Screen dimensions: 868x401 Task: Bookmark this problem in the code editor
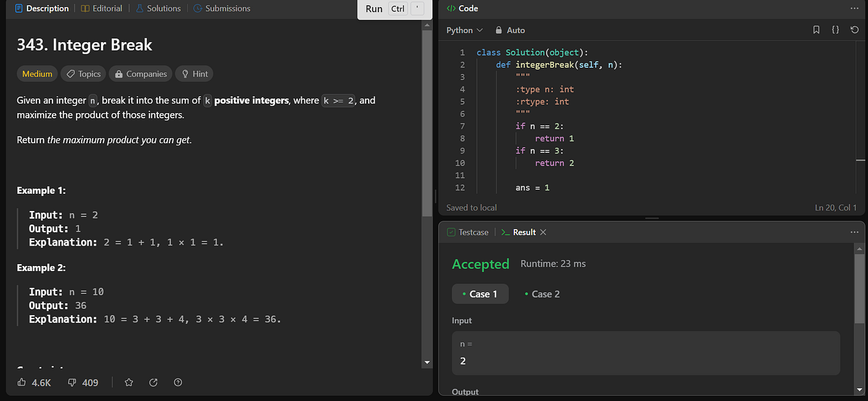(816, 29)
